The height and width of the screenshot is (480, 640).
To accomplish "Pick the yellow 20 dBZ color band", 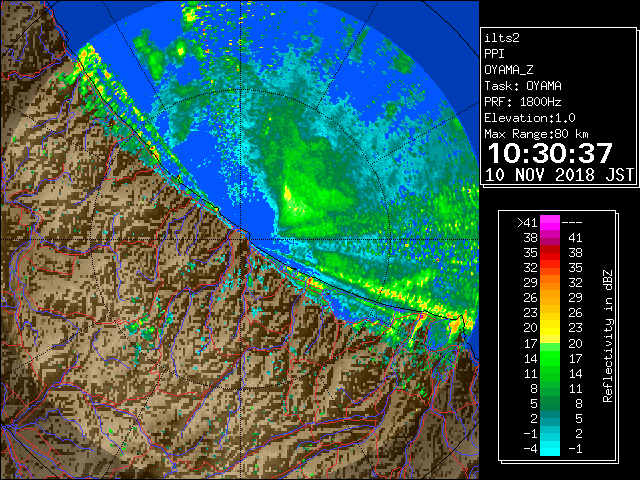I will point(550,328).
